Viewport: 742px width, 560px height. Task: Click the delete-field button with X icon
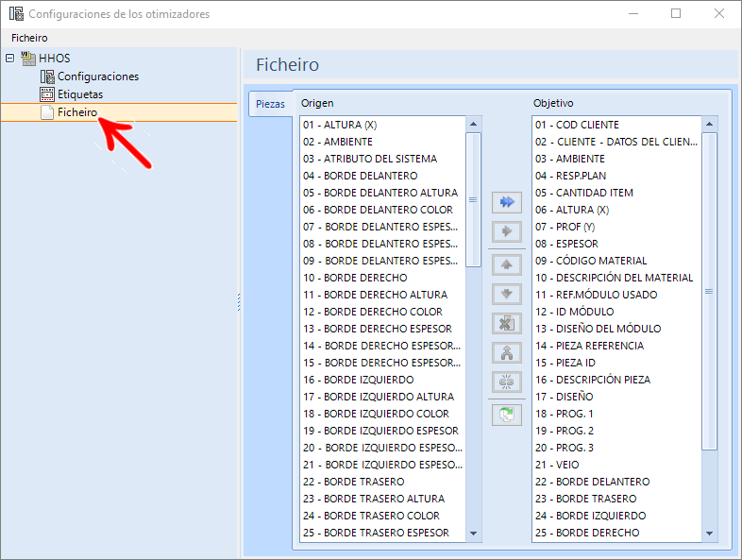point(507,323)
